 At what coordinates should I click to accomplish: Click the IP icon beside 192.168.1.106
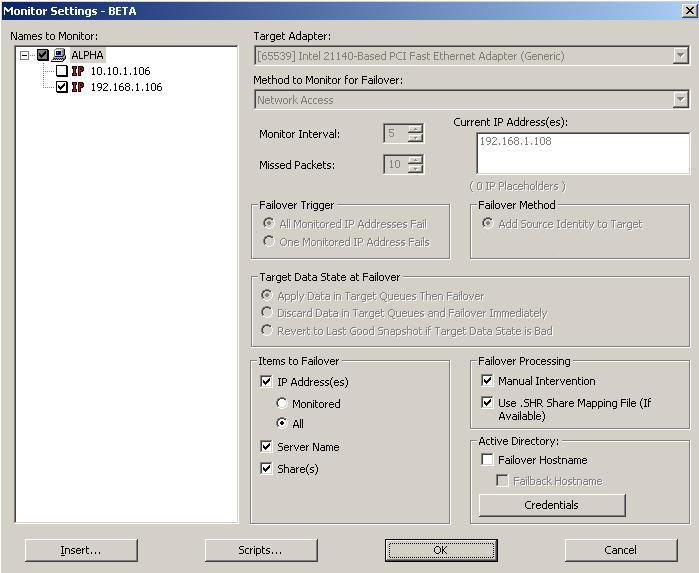click(x=78, y=88)
